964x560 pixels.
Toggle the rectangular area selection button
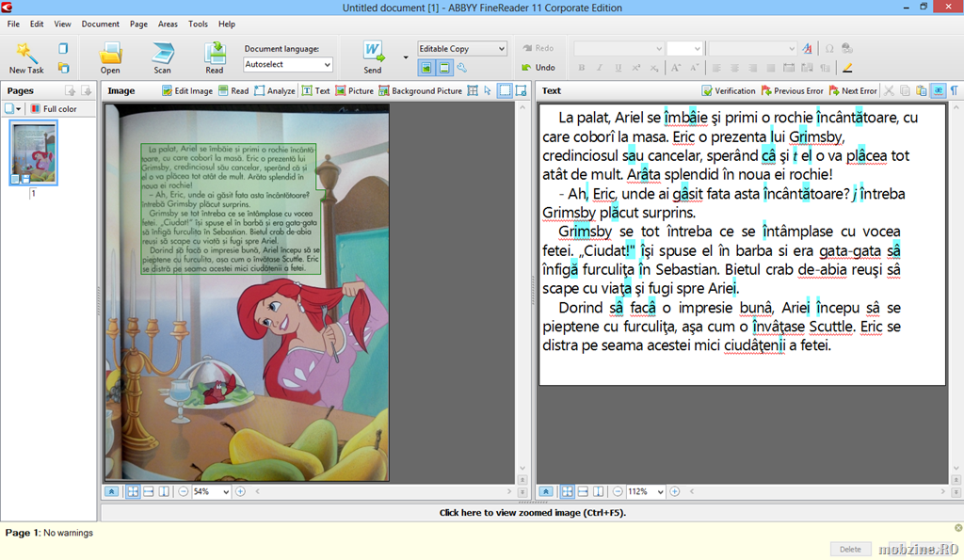(505, 91)
